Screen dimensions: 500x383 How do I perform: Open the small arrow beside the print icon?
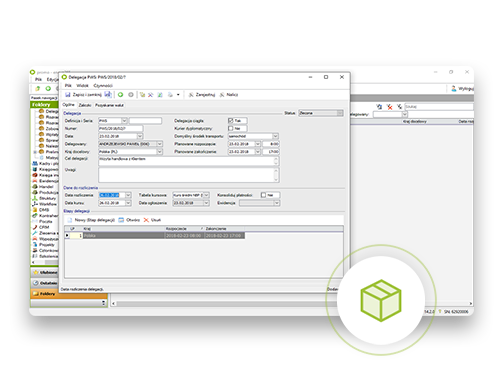(178, 95)
